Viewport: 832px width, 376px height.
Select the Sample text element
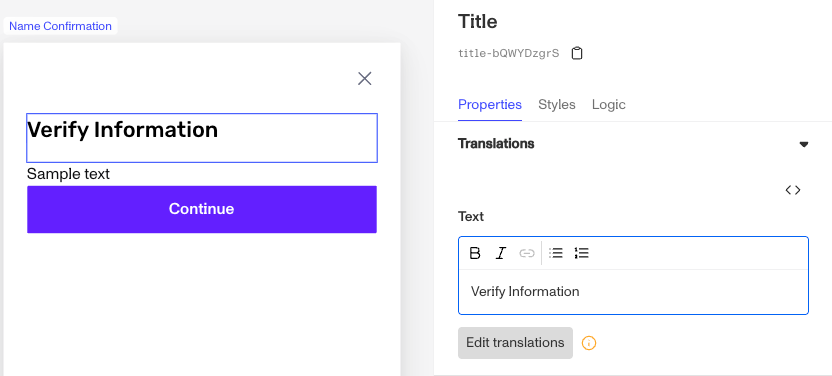click(x=68, y=174)
